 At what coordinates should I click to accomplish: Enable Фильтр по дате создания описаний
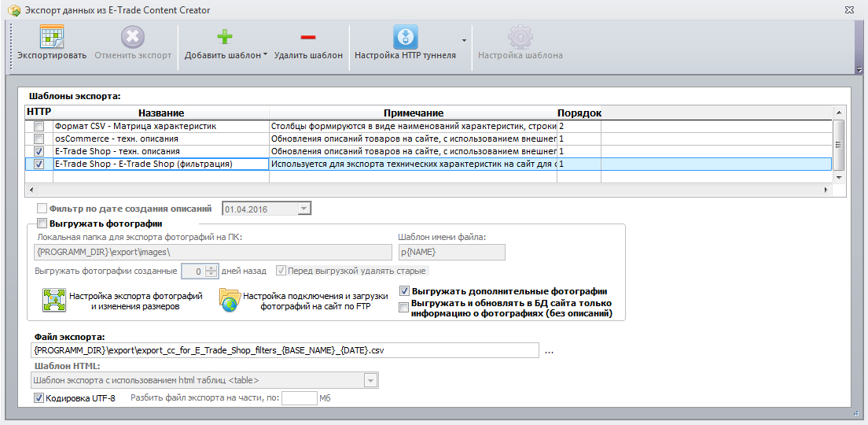coord(42,209)
